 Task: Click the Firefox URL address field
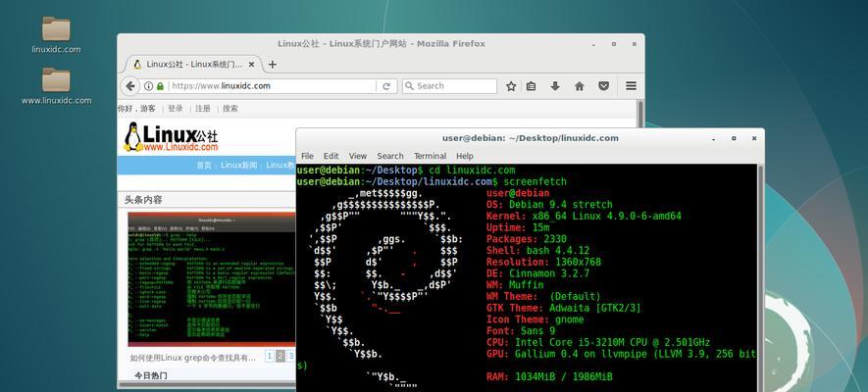coord(272,86)
